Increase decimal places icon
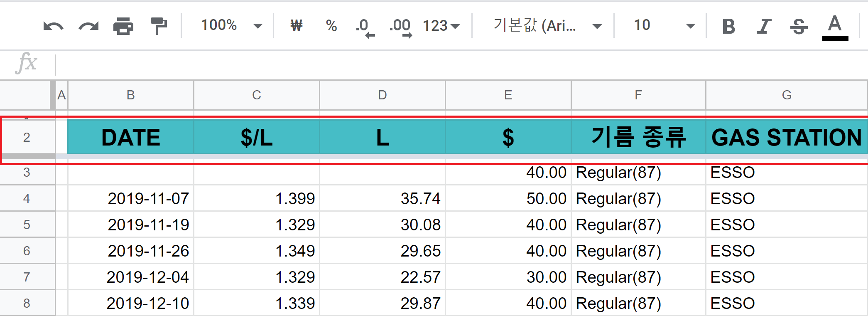The width and height of the screenshot is (868, 316). point(400,27)
